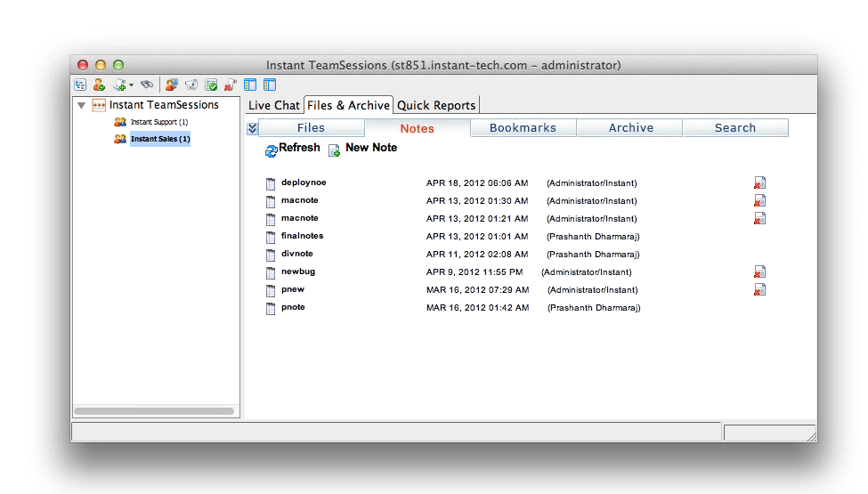Switch to the Live Chat tab
This screenshot has height=494, width=868.
tap(274, 105)
